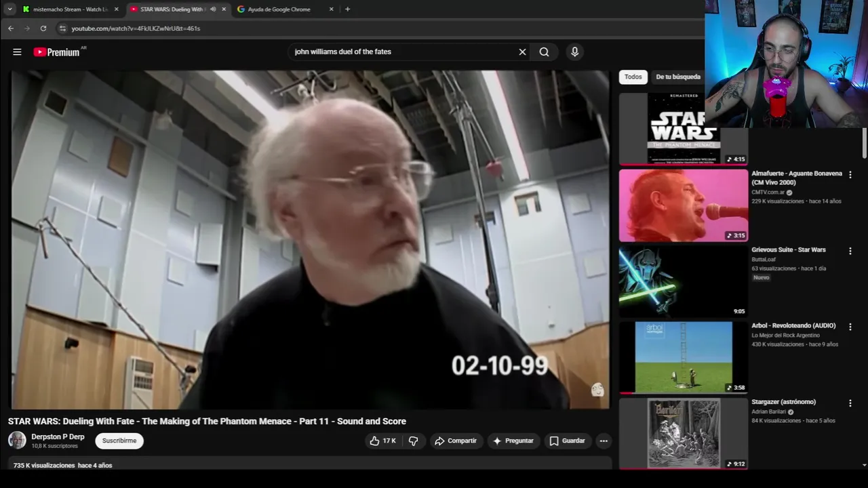Open Arbol Revoloteando thumbnail
This screenshot has height=488, width=868.
(683, 357)
